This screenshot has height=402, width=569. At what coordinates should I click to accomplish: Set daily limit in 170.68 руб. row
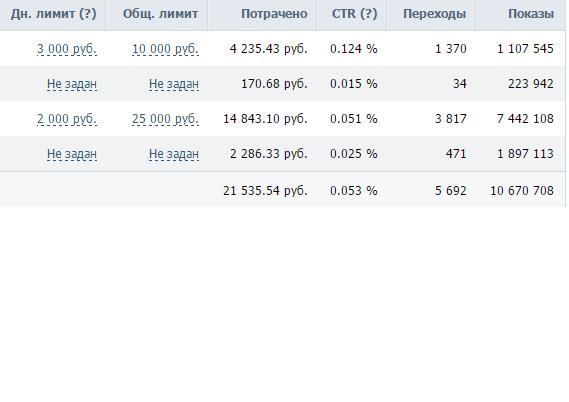[72, 84]
